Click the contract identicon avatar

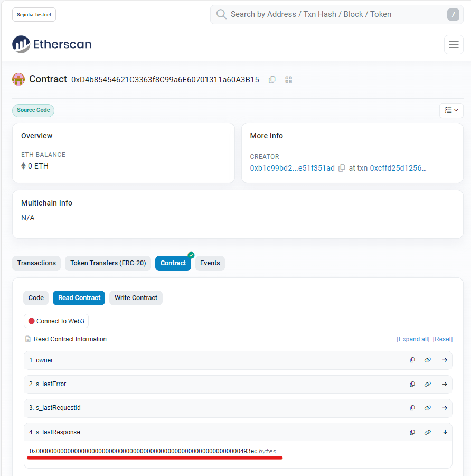pos(18,79)
